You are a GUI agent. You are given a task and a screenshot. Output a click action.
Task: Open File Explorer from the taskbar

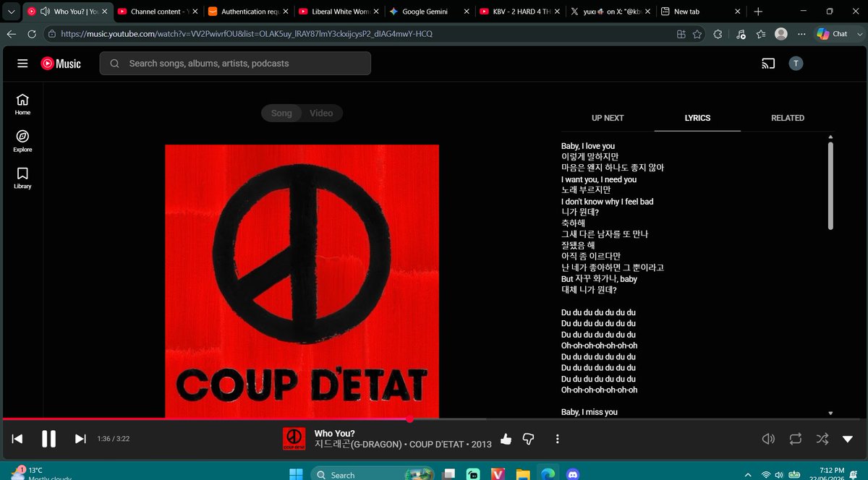pos(522,475)
